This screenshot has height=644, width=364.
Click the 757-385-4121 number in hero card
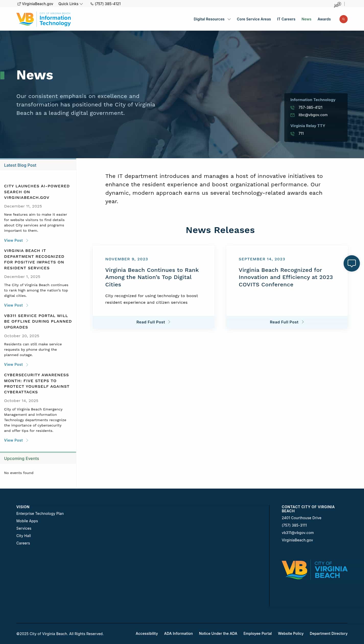pyautogui.click(x=310, y=107)
